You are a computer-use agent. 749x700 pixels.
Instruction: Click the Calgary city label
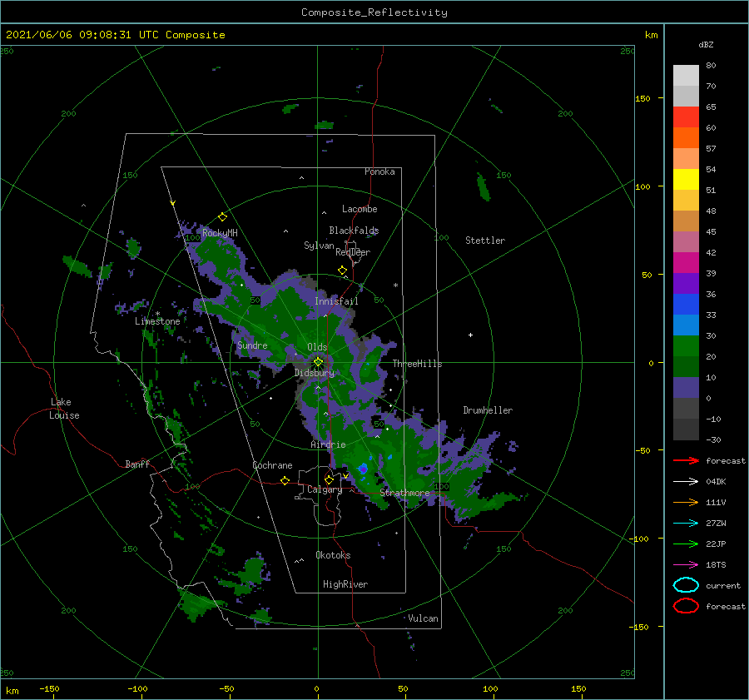[325, 489]
